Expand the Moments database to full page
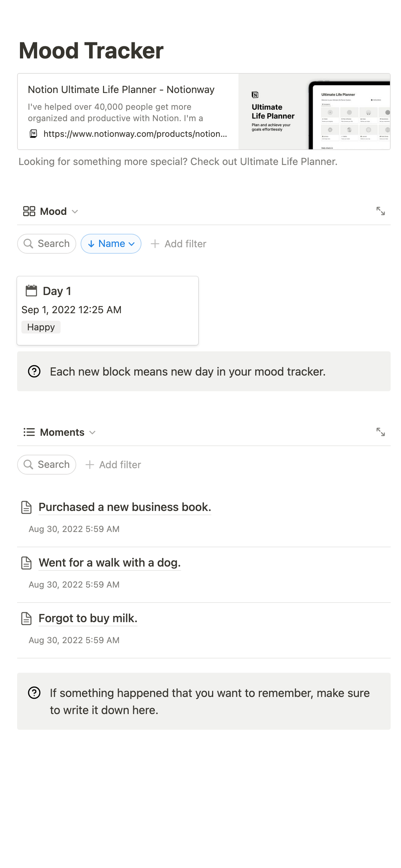This screenshot has width=401, height=868. click(380, 432)
